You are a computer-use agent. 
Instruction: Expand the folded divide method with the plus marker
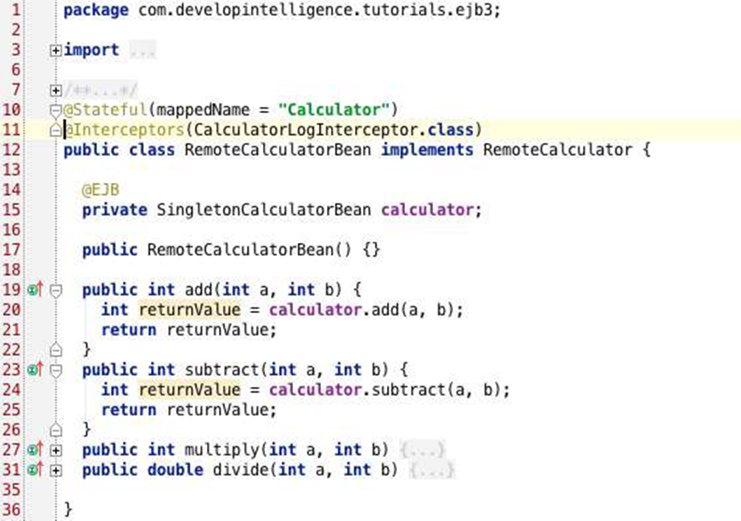coord(55,469)
